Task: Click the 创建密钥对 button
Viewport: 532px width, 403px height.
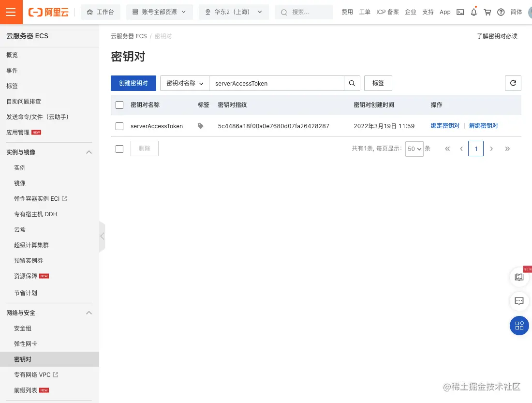Action: pos(133,83)
